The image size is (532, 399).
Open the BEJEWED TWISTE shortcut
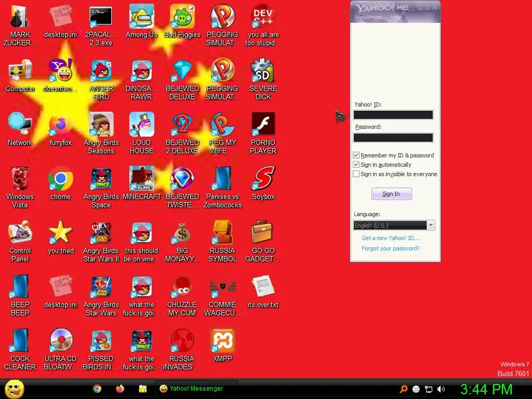pyautogui.click(x=182, y=188)
